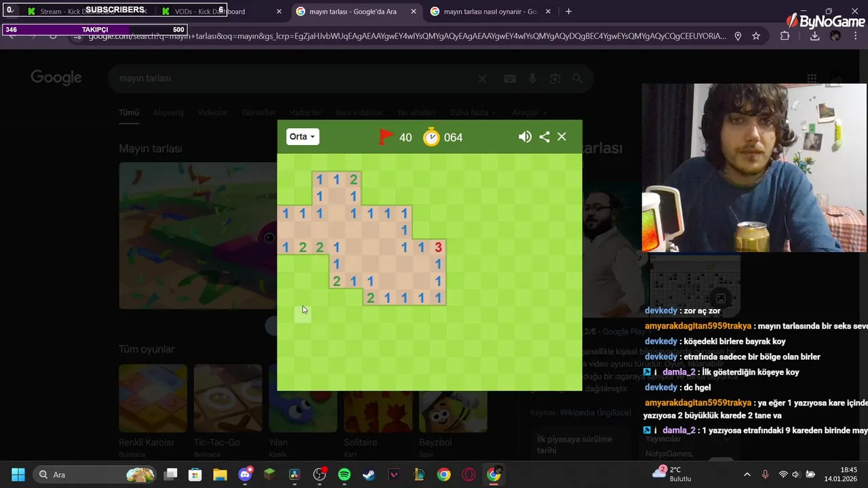The image size is (868, 488).
Task: Open Google Lens image search
Action: 555,79
